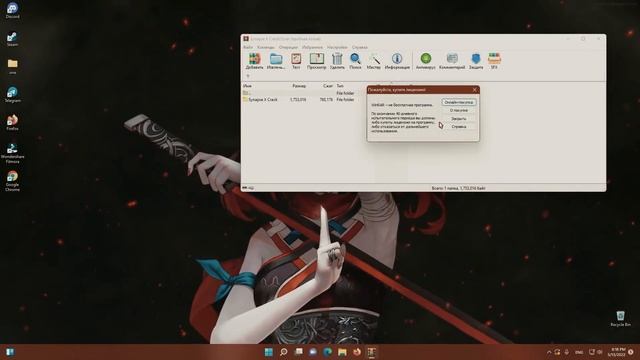Click the Закрыть button in license dialog
The width and height of the screenshot is (640, 360).
458,118
